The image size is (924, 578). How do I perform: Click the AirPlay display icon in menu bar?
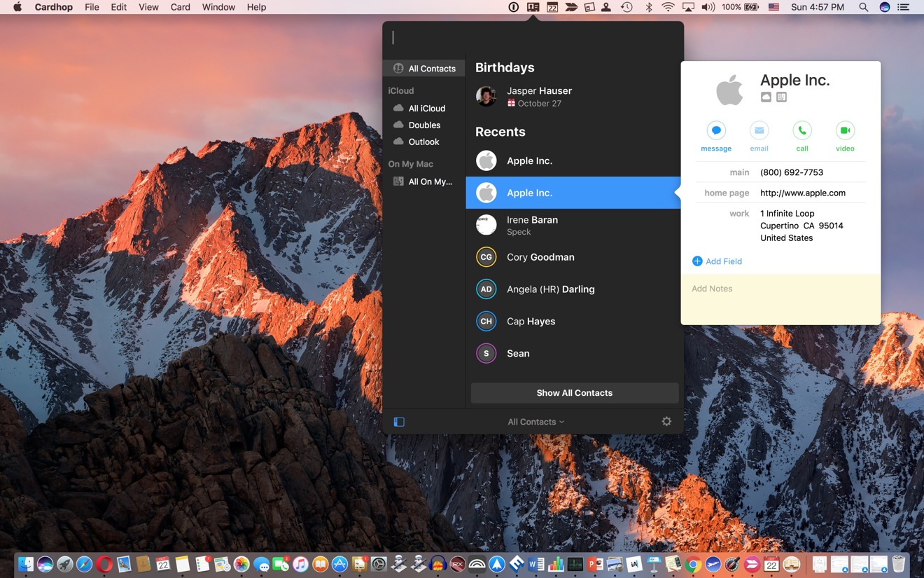pyautogui.click(x=688, y=7)
